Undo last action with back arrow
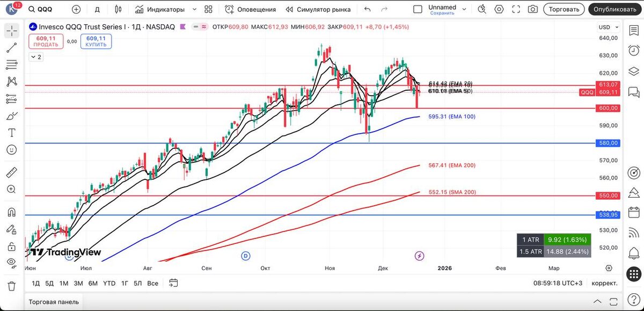Viewport: 644px width, 311px height. pos(367,9)
